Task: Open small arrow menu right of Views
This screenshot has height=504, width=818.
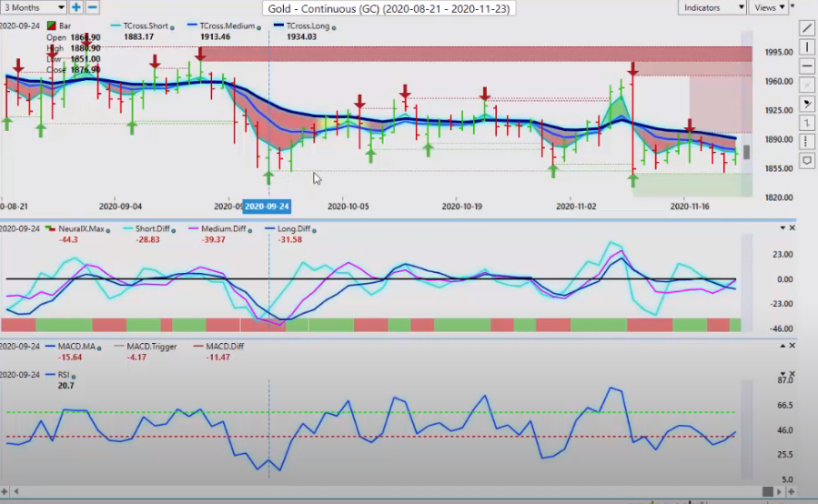Action: pyautogui.click(x=793, y=5)
